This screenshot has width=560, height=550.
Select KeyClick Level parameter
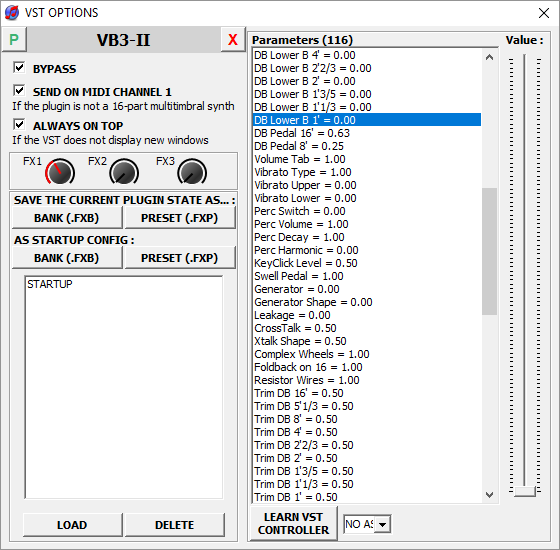pyautogui.click(x=367, y=263)
